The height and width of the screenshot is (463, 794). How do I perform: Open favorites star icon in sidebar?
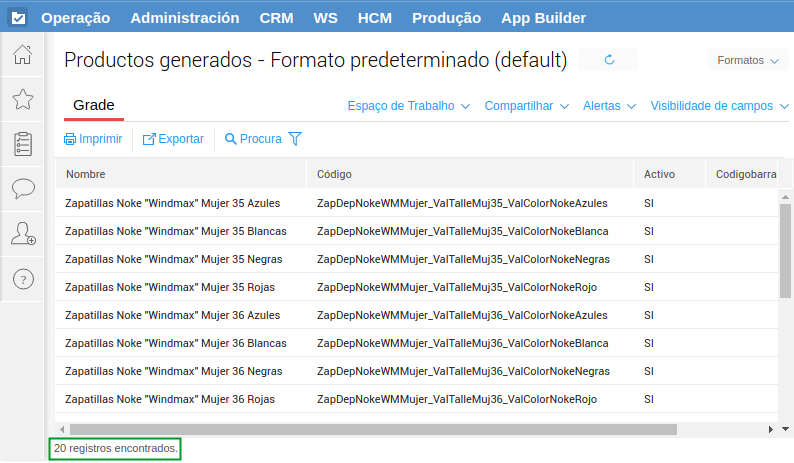click(x=23, y=99)
